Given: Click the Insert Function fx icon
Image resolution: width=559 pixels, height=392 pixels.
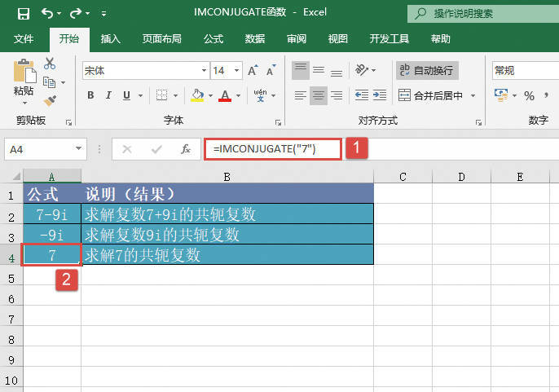Looking at the screenshot, I should tap(186, 149).
